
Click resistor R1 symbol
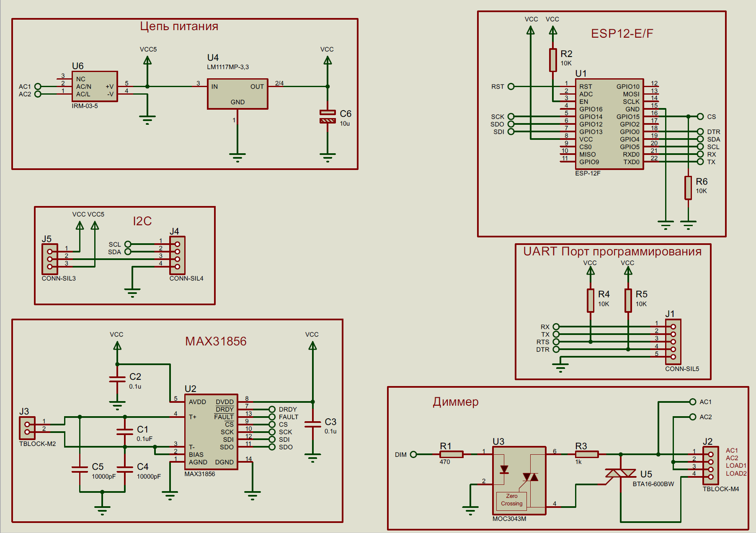[452, 454]
